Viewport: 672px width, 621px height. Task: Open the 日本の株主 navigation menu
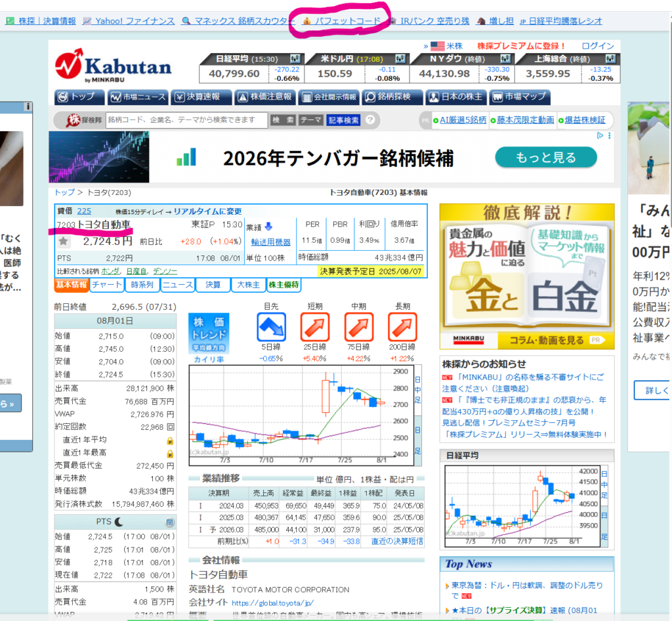pyautogui.click(x=457, y=97)
